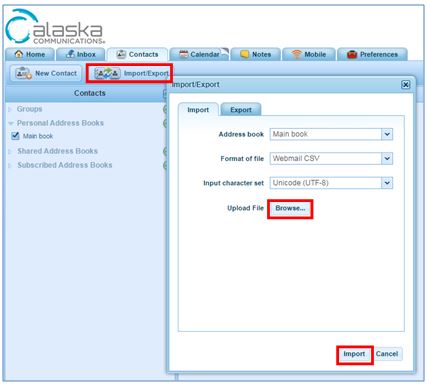Screen dimensions: 427x384
Task: Open the Notes sticky-note icon
Action: (244, 54)
